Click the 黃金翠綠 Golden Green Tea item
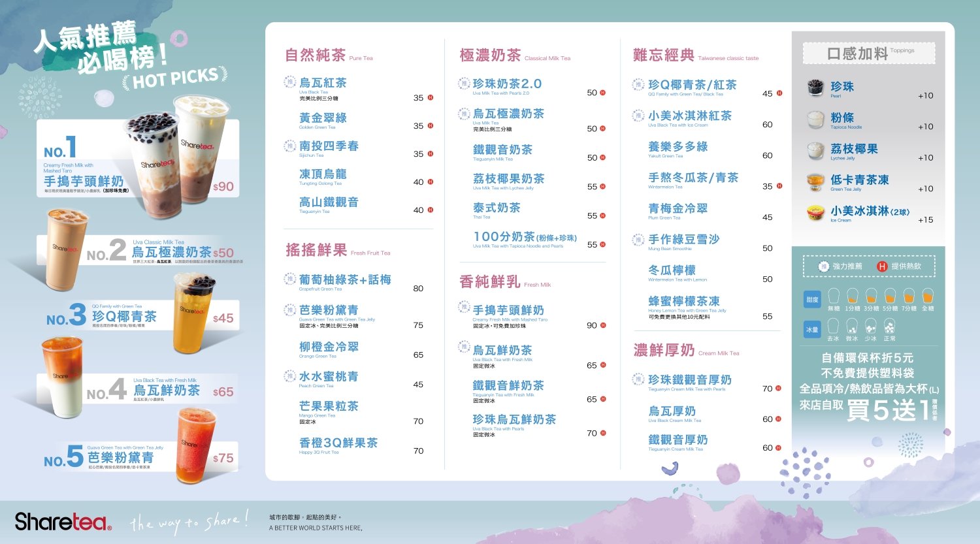The width and height of the screenshot is (980, 544). coord(323,121)
